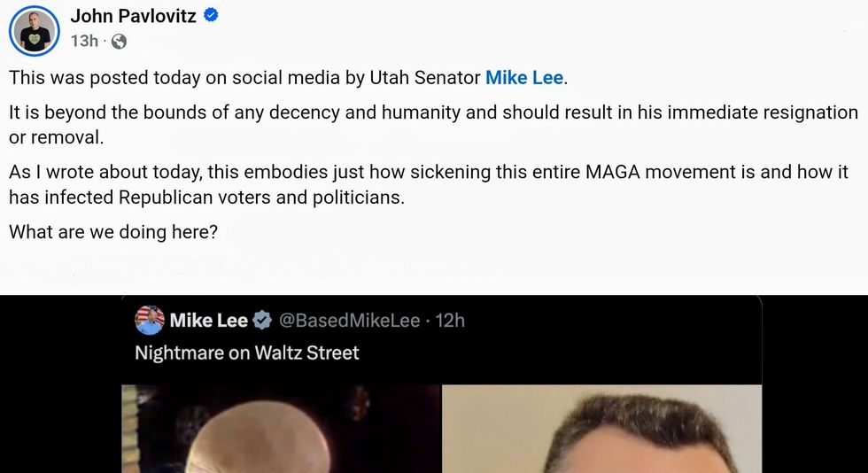Click the verified badge next to Mike Lee in tweet
The height and width of the screenshot is (473, 868).
click(x=263, y=320)
